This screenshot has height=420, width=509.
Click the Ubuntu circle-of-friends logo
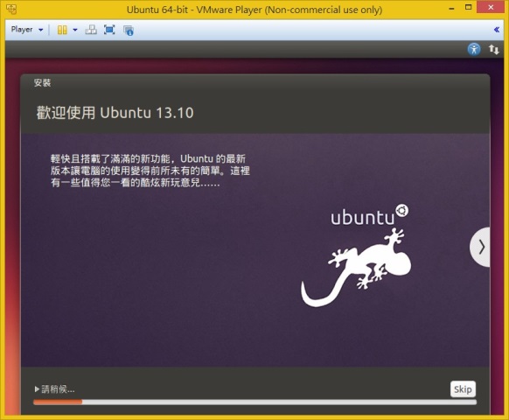(402, 211)
